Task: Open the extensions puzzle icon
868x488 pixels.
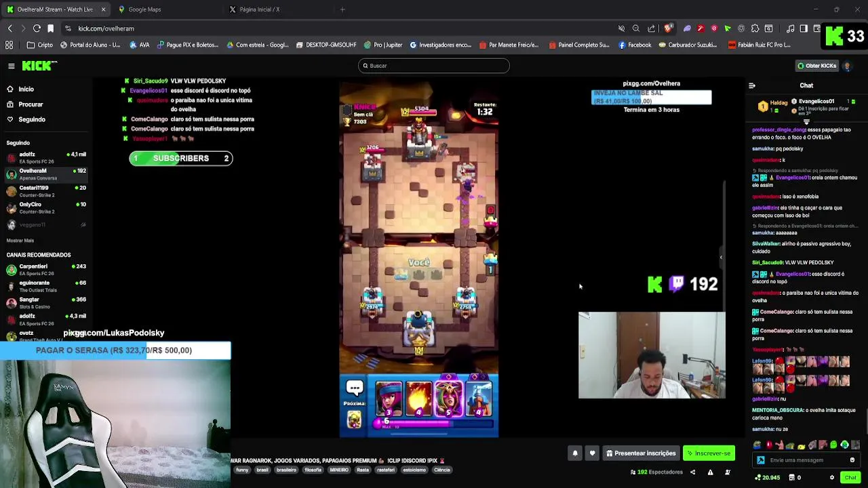Action: point(755,28)
